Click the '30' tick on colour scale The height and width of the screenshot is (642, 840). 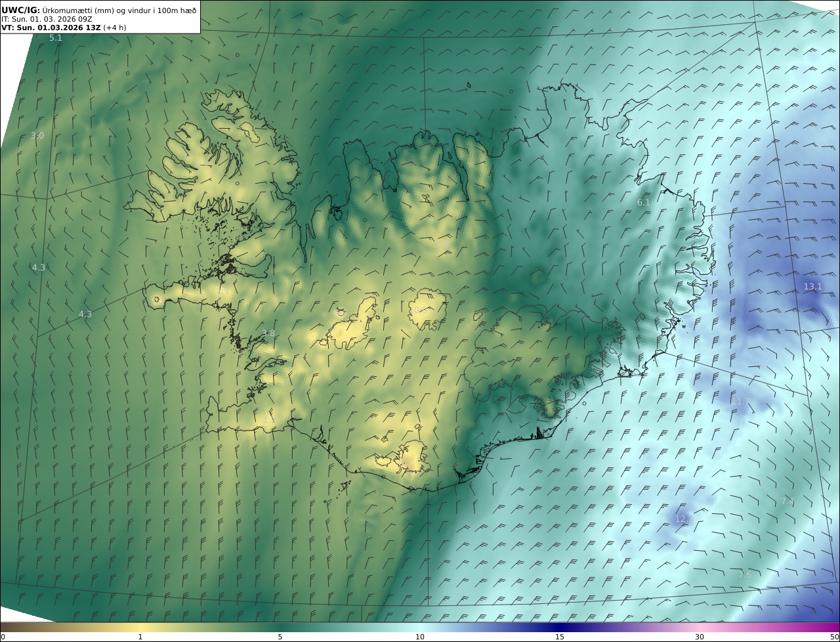click(700, 637)
